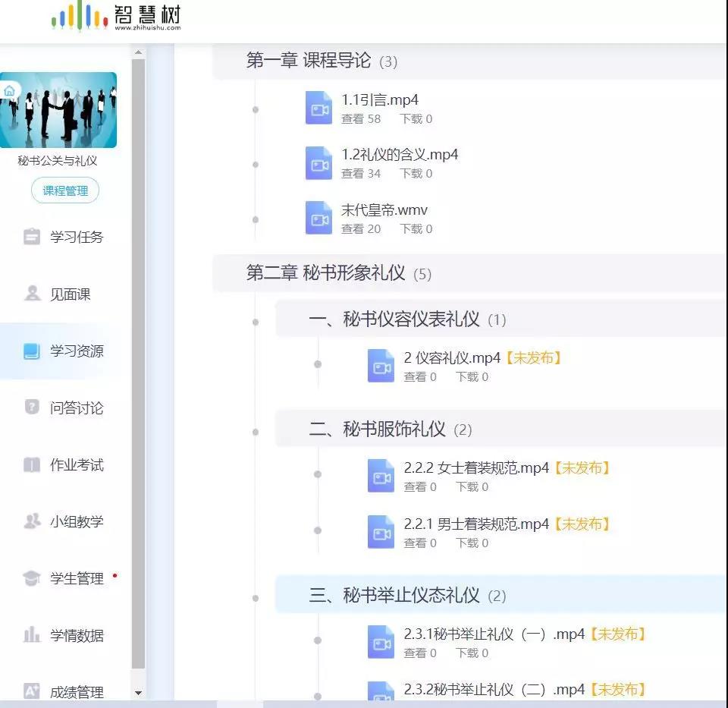The width and height of the screenshot is (728, 708).
Task: Click the 学生管理 graduation cap icon
Action: click(32, 578)
